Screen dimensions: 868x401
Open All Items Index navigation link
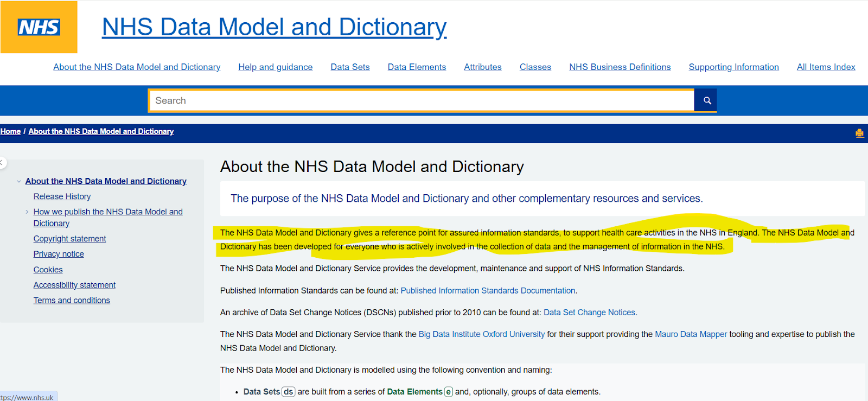point(826,67)
